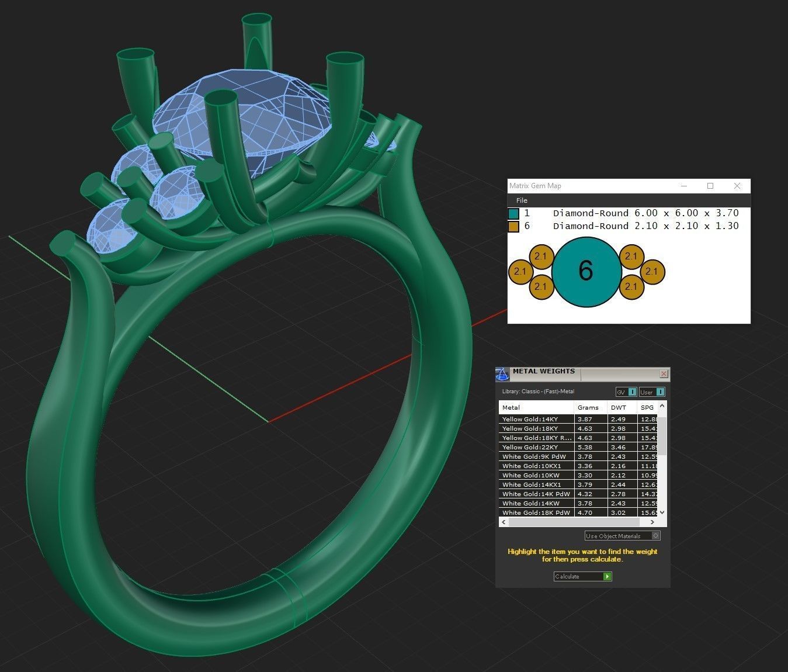
Task: Click the Metal column header
Action: 536,407
